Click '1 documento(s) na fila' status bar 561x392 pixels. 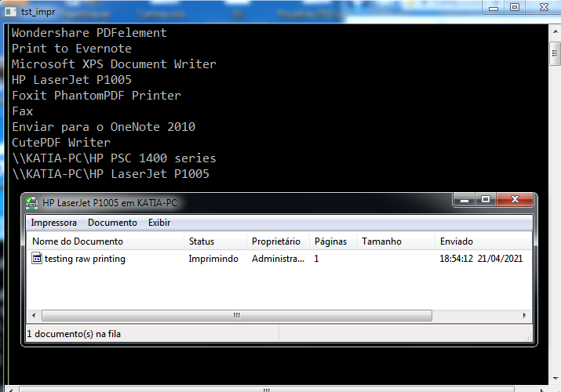pyautogui.click(x=74, y=334)
